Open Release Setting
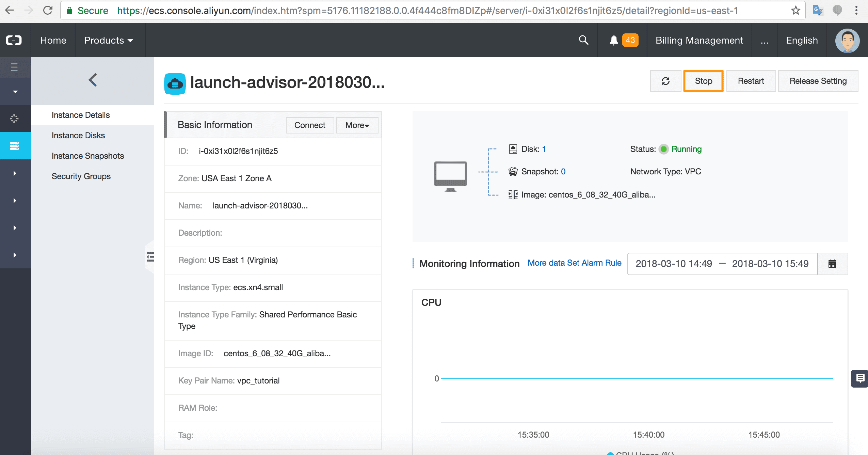This screenshot has height=455, width=868. click(818, 81)
